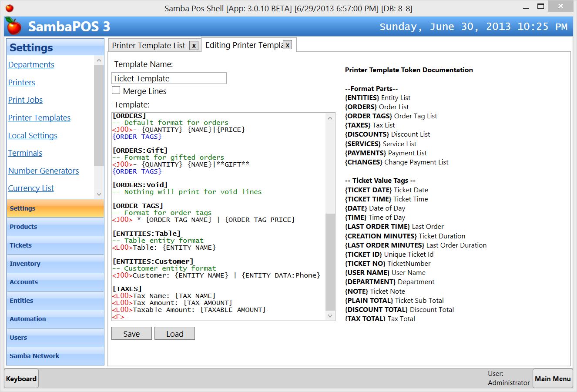Click the Template Name input field
This screenshot has width=577, height=392.
(169, 78)
